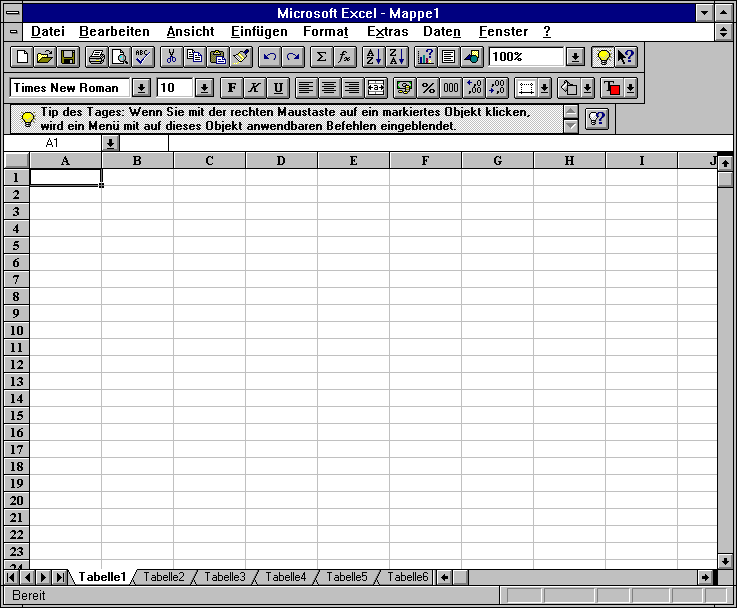Sort ascending with the A-Z icon
The height and width of the screenshot is (608, 737).
(x=373, y=57)
